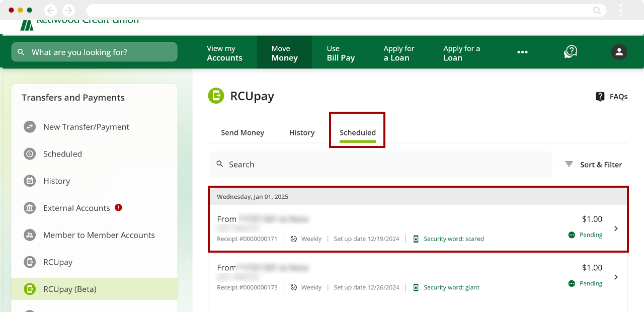Select the Scheduled tab in RCUpay
This screenshot has height=312, width=644.
click(x=358, y=133)
